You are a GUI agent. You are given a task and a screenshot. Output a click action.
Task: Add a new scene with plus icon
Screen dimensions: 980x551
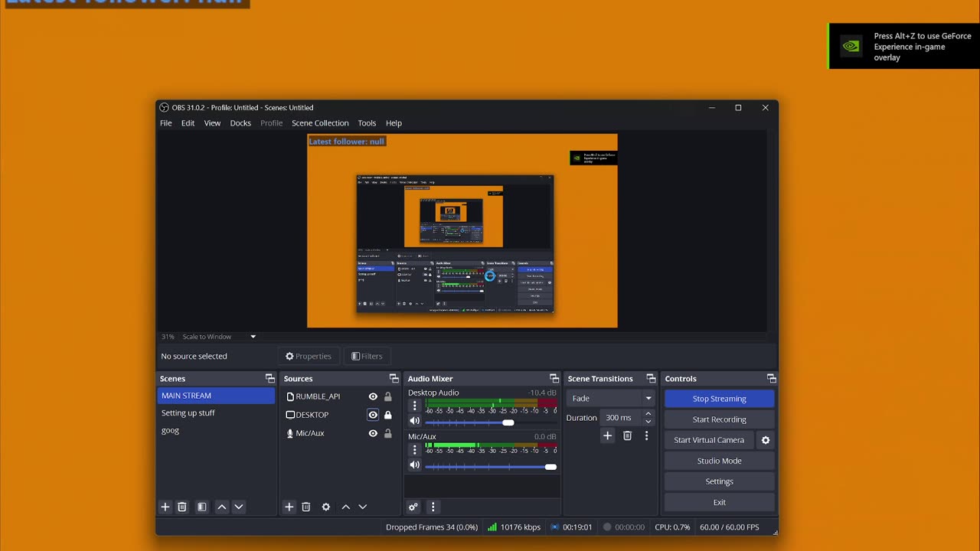pyautogui.click(x=165, y=507)
